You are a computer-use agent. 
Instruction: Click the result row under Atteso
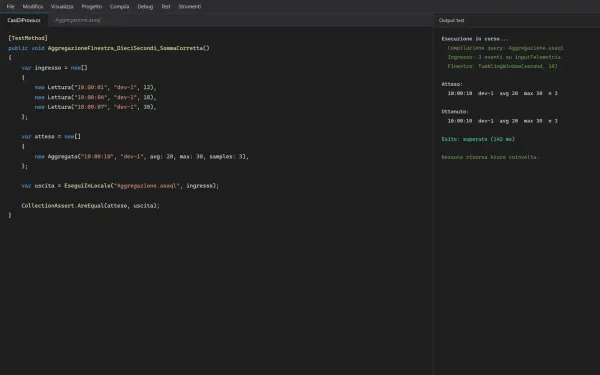(x=502, y=93)
